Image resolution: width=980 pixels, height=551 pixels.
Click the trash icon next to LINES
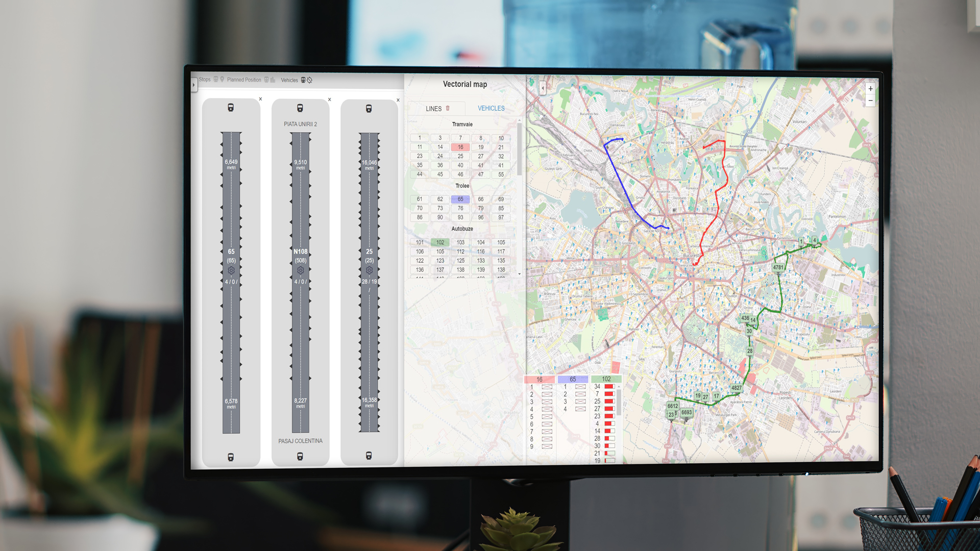click(448, 108)
